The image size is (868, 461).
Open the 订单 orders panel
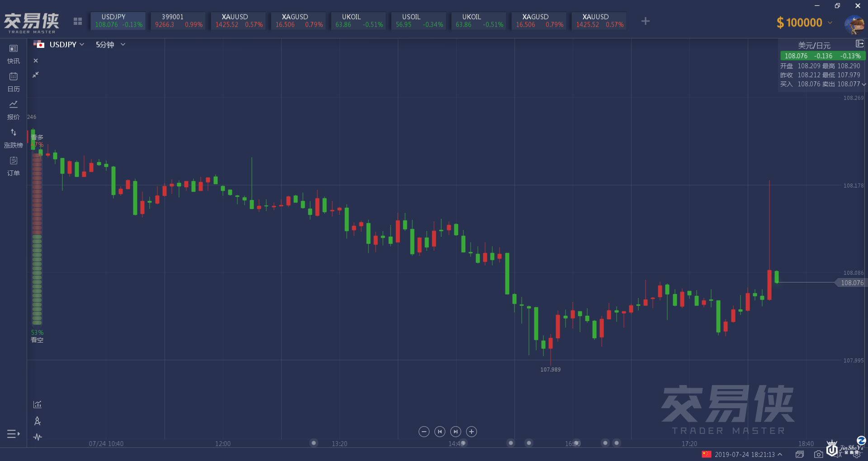(x=14, y=166)
